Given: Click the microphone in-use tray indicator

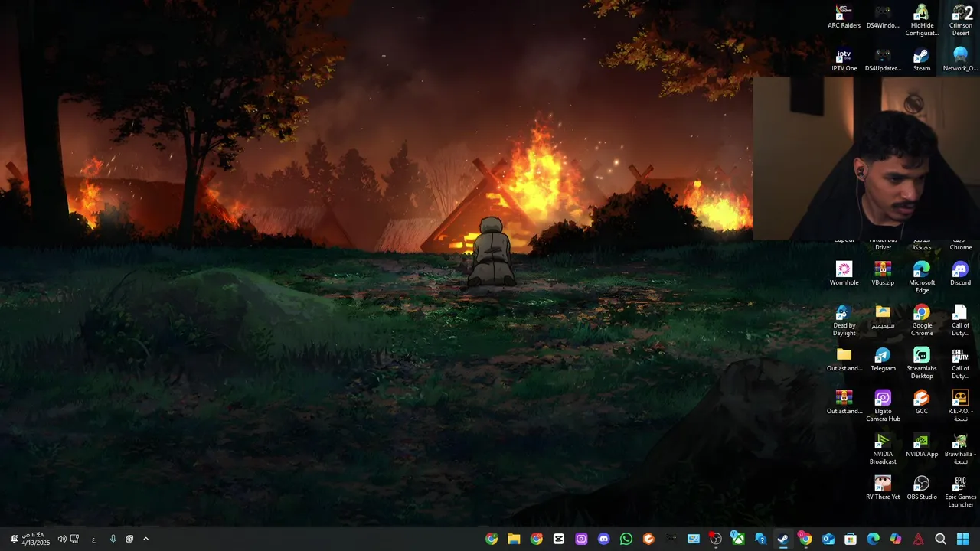Looking at the screenshot, I should click(113, 539).
